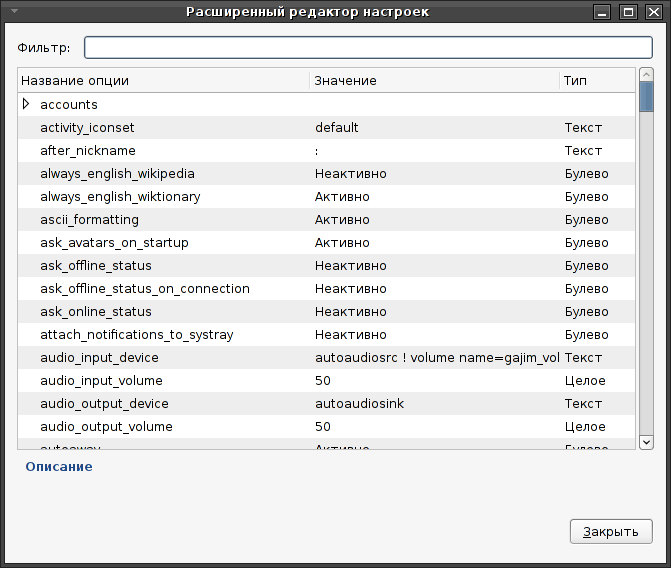
Task: Maximize the settings editor window
Action: click(x=628, y=12)
